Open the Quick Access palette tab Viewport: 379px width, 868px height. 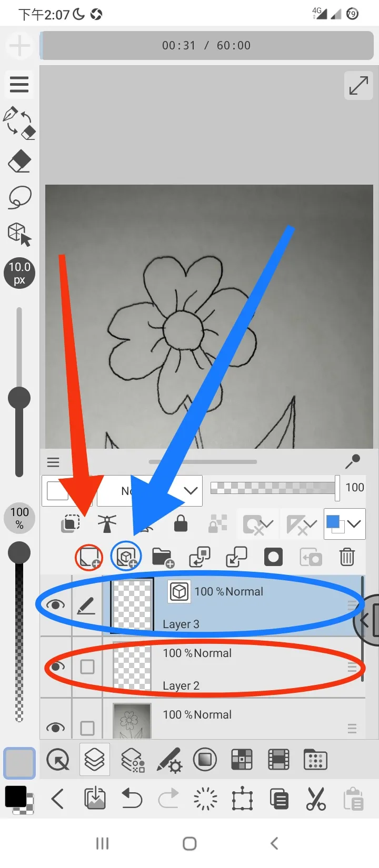click(58, 760)
